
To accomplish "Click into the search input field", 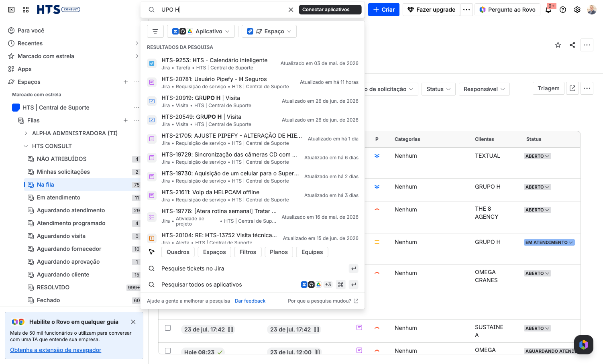I will [x=222, y=10].
